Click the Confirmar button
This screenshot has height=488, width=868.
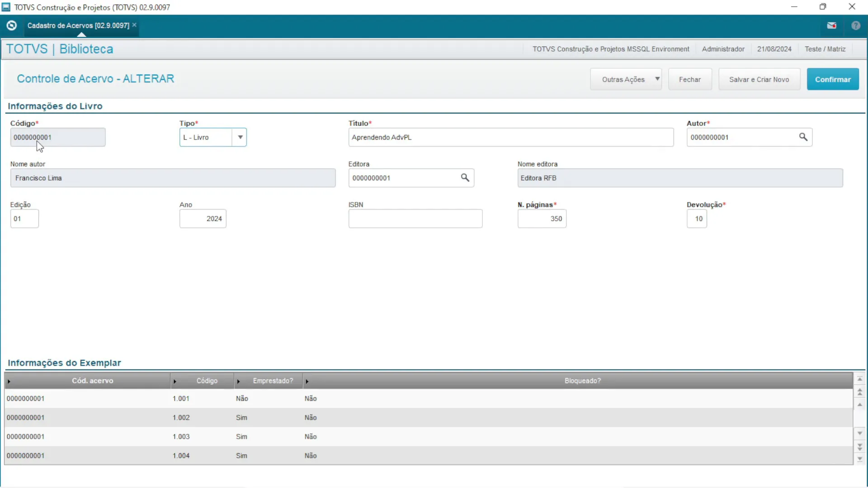pos(833,79)
